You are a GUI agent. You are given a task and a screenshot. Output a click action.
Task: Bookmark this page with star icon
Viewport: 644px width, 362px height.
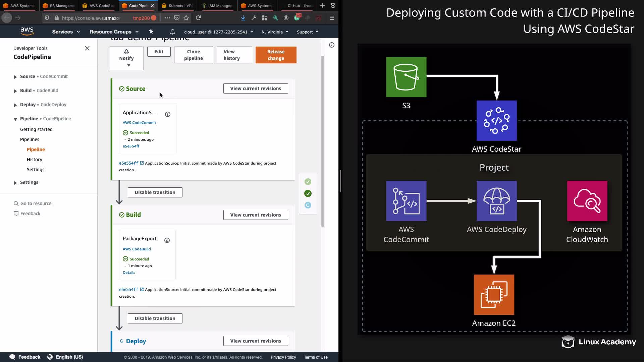(186, 18)
